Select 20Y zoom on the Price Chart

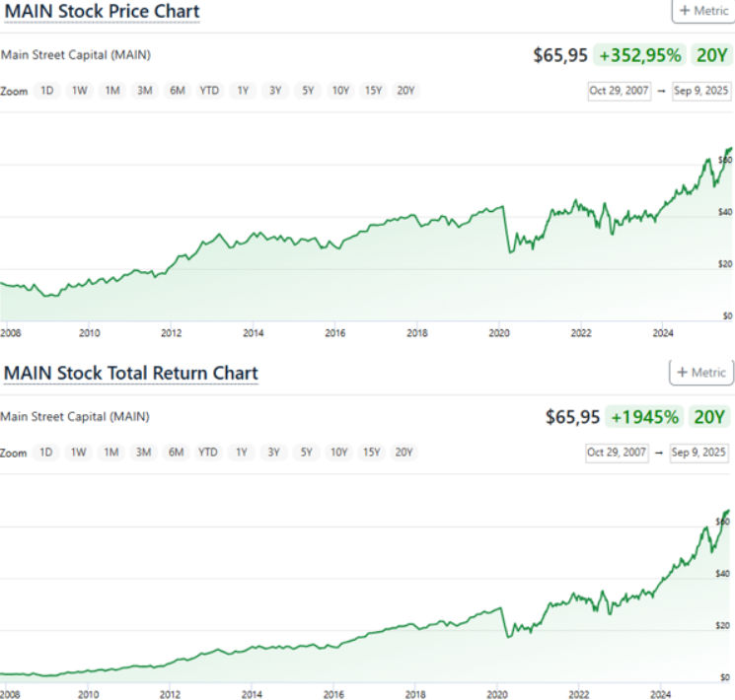coord(405,91)
